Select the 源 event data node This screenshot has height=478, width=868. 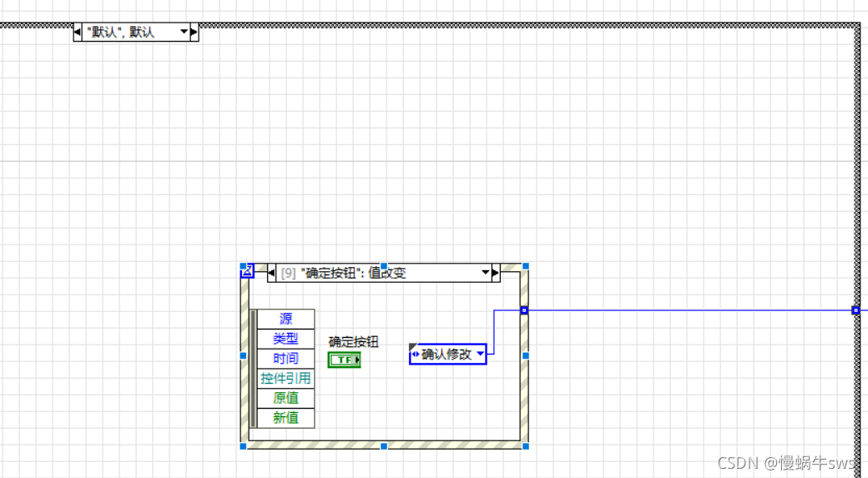tap(285, 320)
